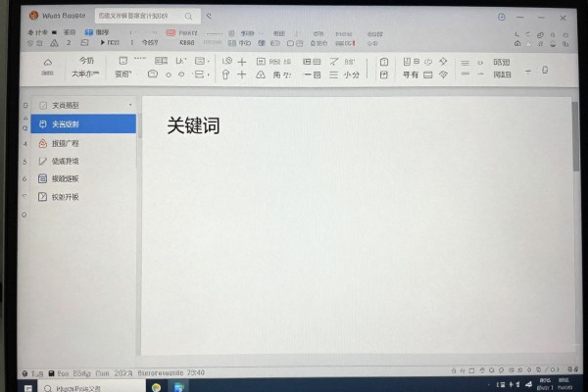The width and height of the screenshot is (588, 392).
Task: Click the volume speaker icon in the system tray
Action: 529,384
